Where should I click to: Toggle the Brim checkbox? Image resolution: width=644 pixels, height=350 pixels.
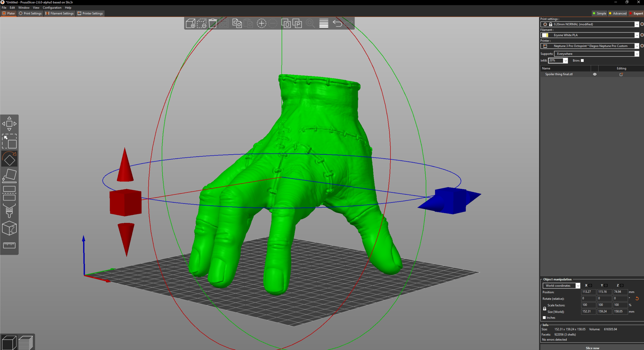pyautogui.click(x=582, y=61)
